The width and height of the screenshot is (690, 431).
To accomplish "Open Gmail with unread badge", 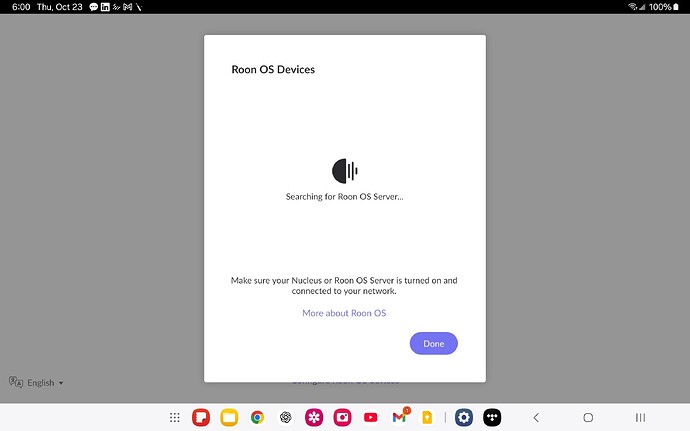I will point(399,417).
